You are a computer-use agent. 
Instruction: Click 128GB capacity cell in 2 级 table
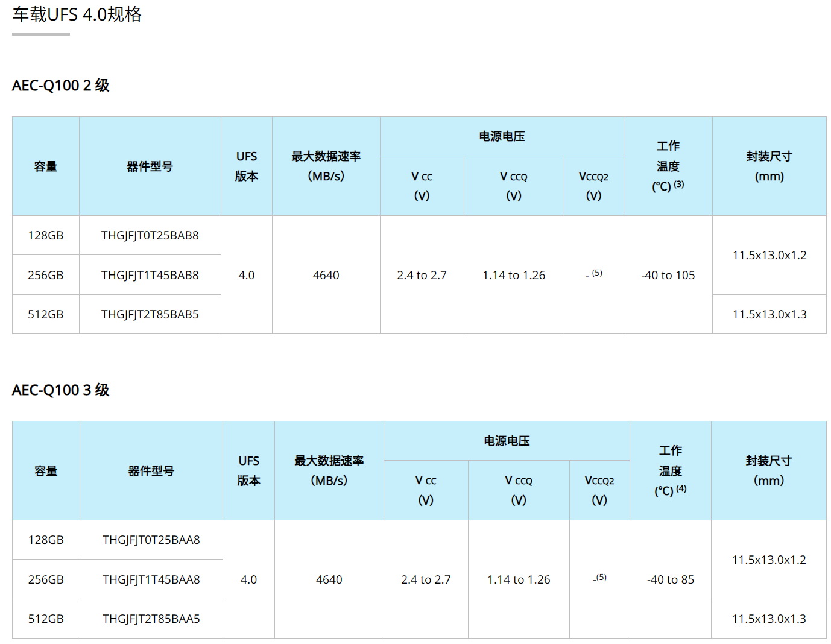(45, 236)
